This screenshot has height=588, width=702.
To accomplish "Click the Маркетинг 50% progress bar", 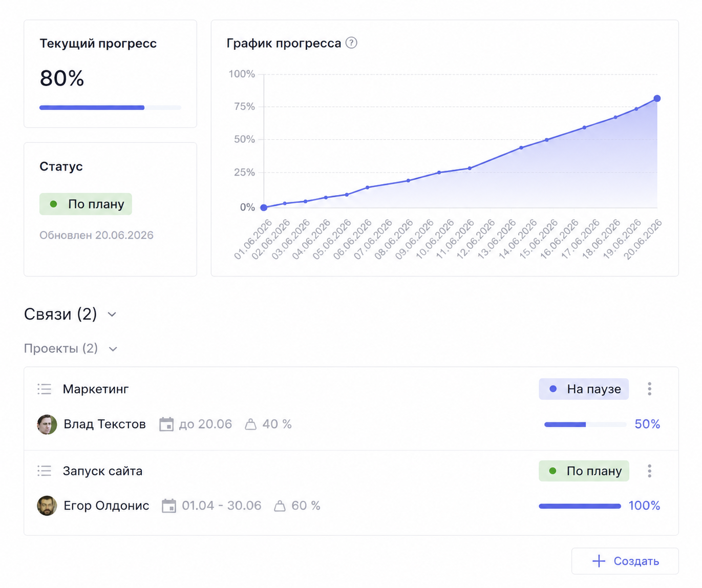I will point(585,425).
